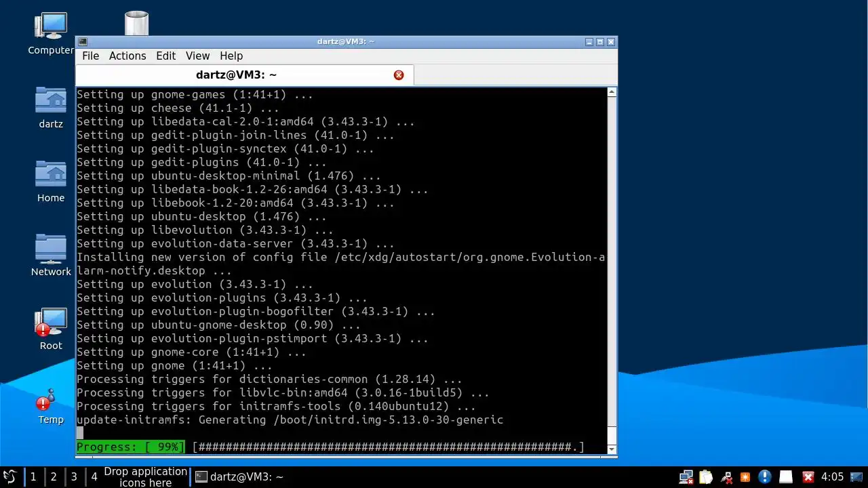868x488 pixels.
Task: Click line 'Setting up evolution-plugin-bogofilter'
Action: point(256,311)
